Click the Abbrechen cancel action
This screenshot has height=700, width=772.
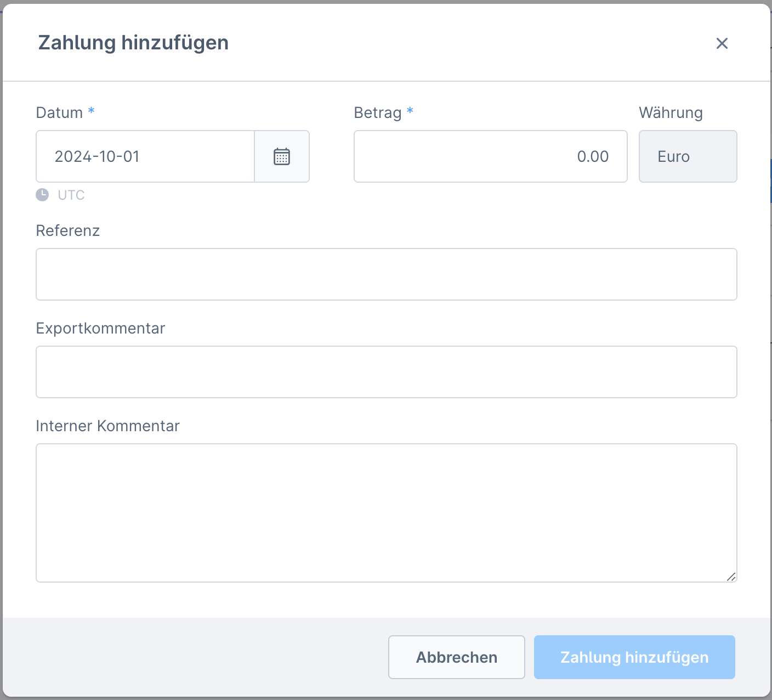click(456, 657)
